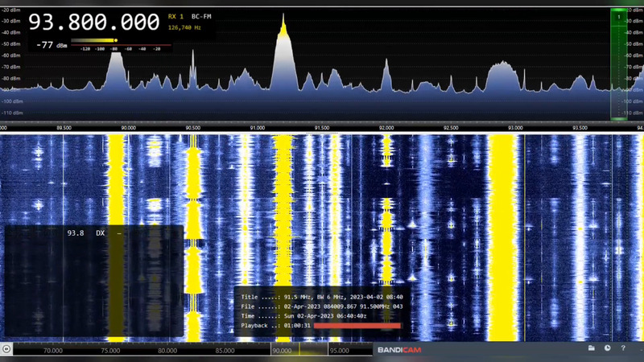The height and width of the screenshot is (362, 644).
Task: Click the MHz digits 93 in frequency display
Action: [x=41, y=22]
